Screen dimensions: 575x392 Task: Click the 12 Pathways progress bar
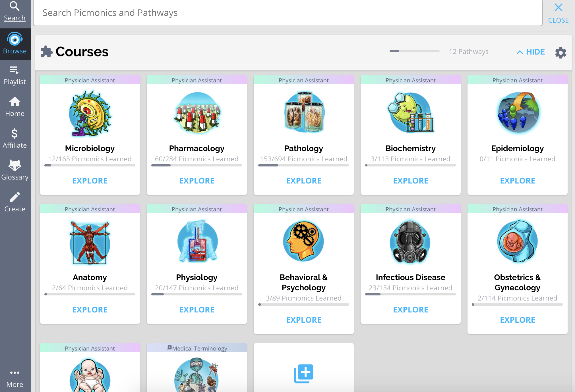pyautogui.click(x=414, y=51)
